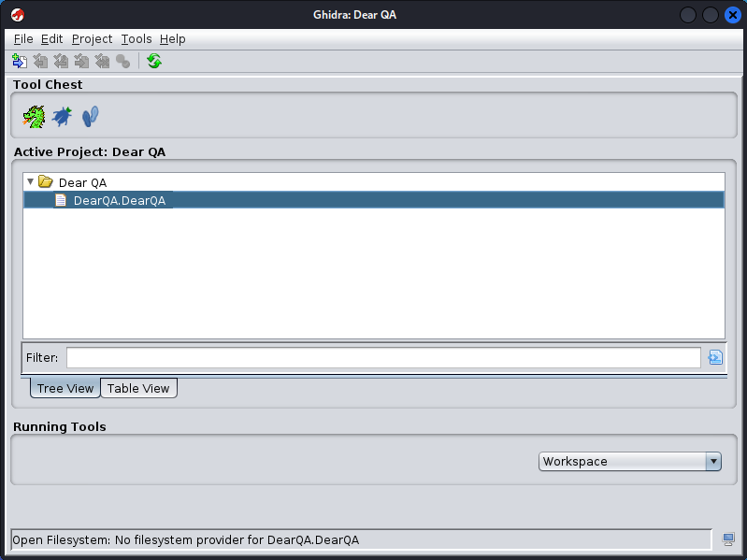This screenshot has height=560, width=747.
Task: Click the Check Out toolbar icon
Action: tap(40, 62)
